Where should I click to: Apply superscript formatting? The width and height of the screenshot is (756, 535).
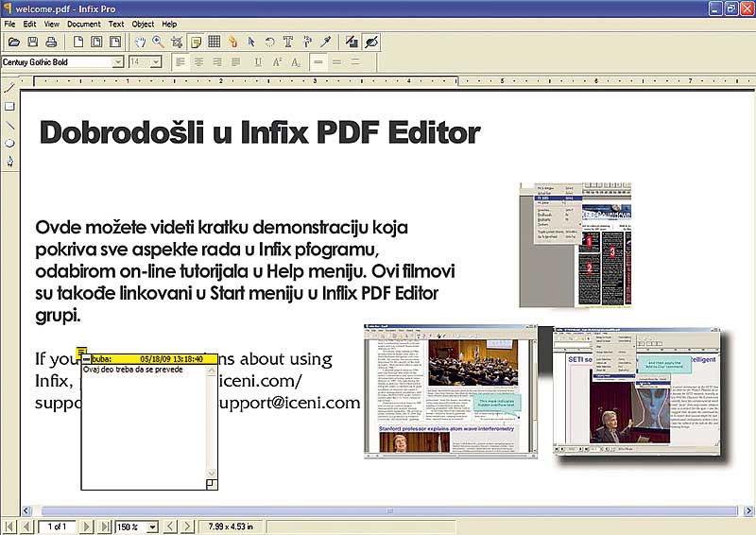tap(277, 62)
